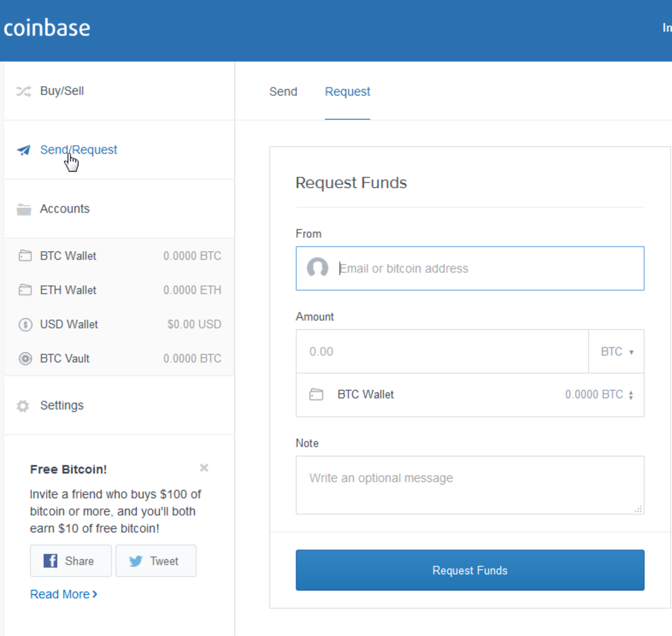
Task: Dismiss the Free Bitcoin promo
Action: point(204,467)
